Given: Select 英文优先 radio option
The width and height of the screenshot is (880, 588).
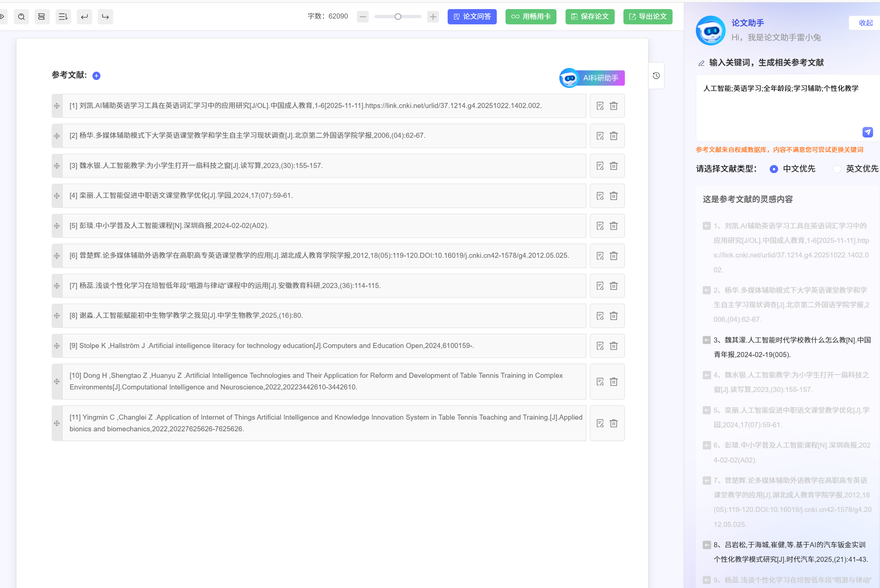Looking at the screenshot, I should (837, 169).
